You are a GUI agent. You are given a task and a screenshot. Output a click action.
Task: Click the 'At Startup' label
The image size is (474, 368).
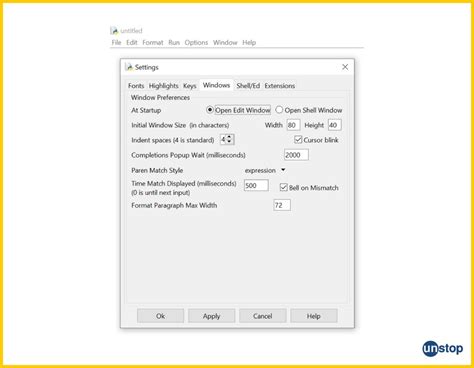(x=146, y=110)
